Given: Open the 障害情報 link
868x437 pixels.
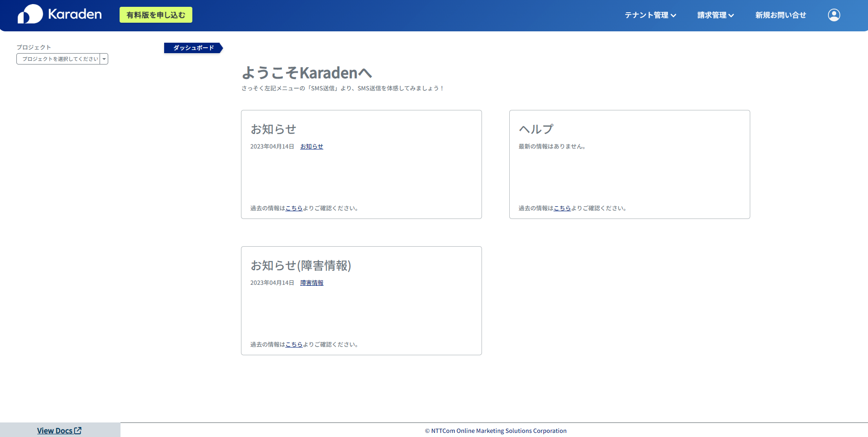Looking at the screenshot, I should [311, 283].
